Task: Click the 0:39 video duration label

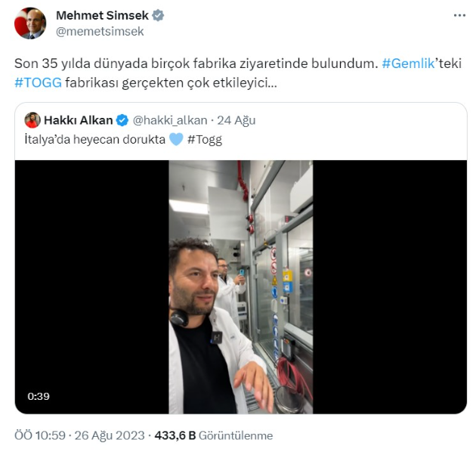Action: [x=37, y=396]
